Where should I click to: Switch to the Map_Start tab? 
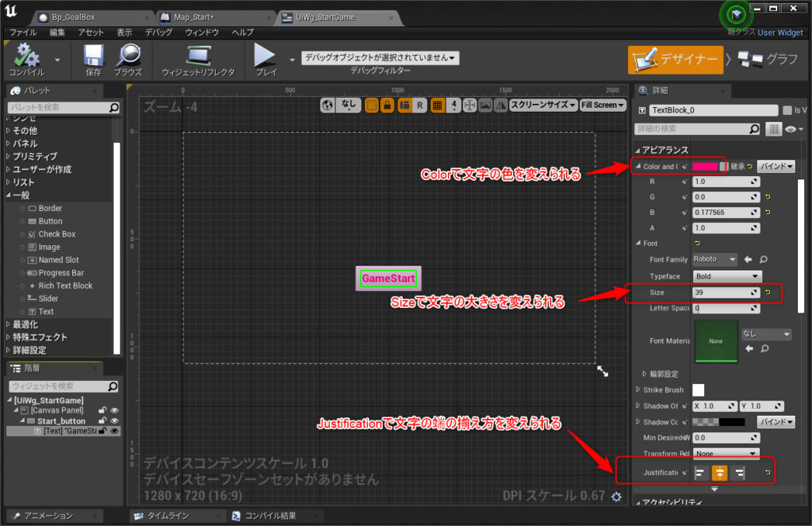pyautogui.click(x=214, y=17)
